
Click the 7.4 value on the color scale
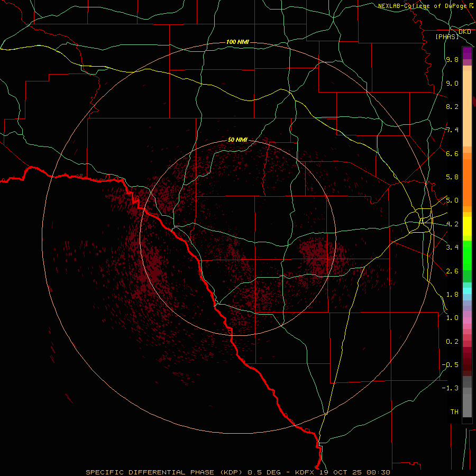452,130
